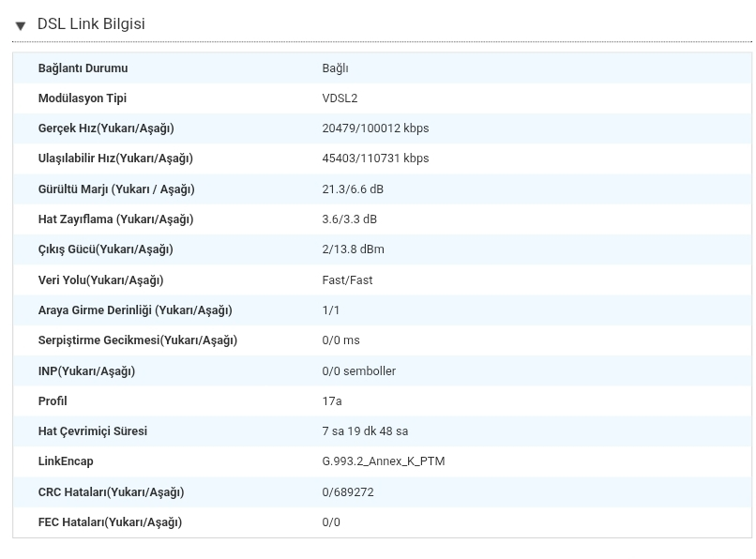Click the CRC Hataları label

pos(111,492)
